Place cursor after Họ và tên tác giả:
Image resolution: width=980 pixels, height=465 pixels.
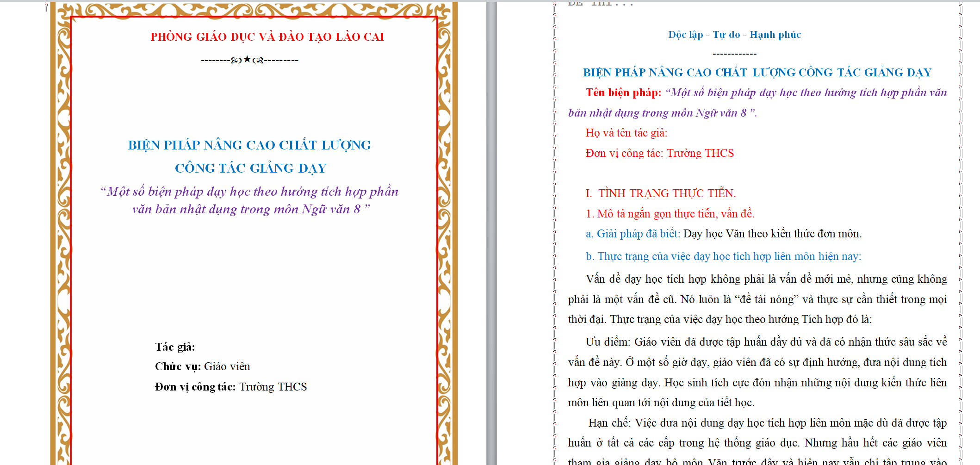(668, 133)
